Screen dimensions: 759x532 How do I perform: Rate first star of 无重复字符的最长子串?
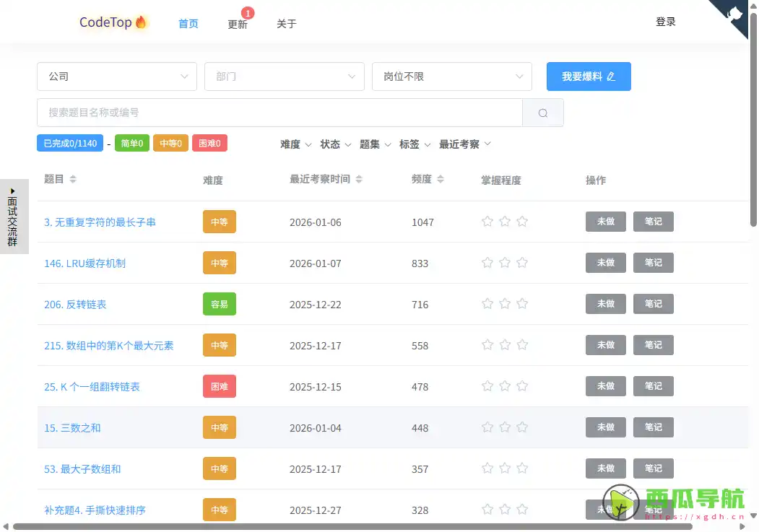(x=487, y=222)
